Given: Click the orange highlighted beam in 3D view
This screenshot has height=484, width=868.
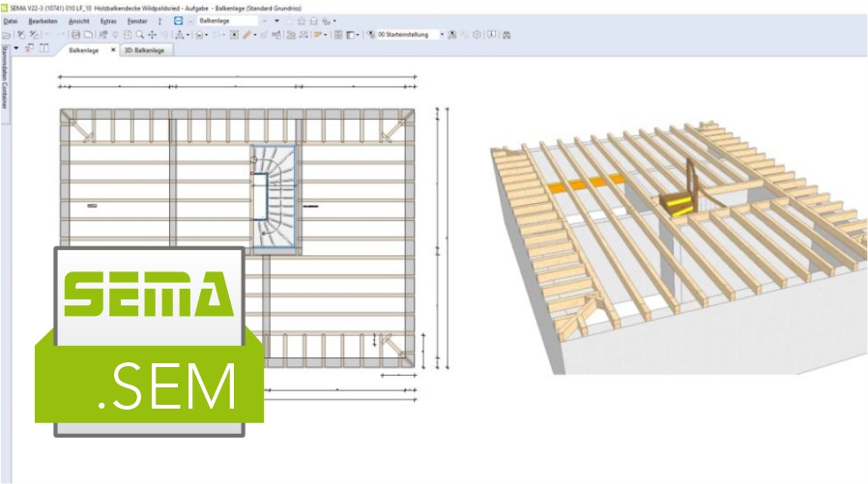Looking at the screenshot, I should click(x=583, y=182).
